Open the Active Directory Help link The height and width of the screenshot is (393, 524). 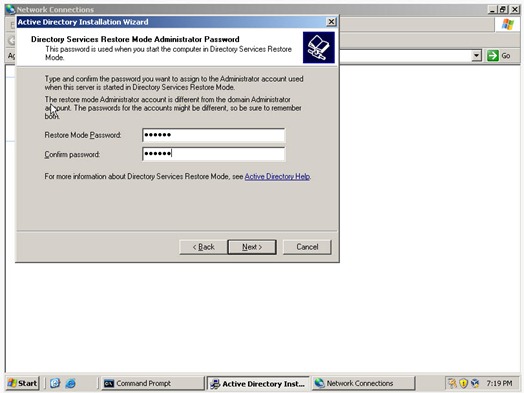pos(277,176)
